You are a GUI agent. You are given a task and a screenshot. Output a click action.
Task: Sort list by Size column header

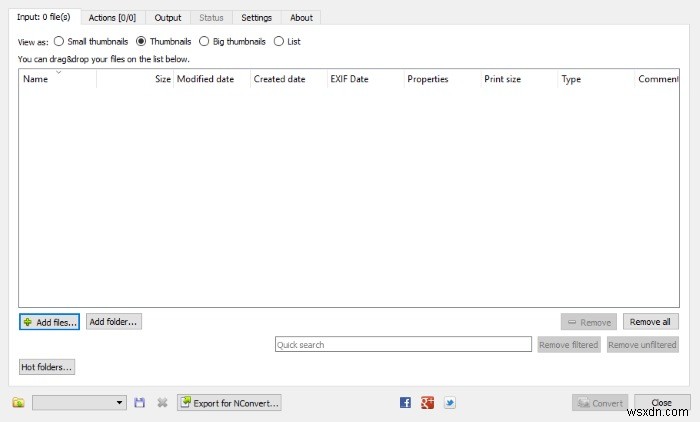[134, 79]
